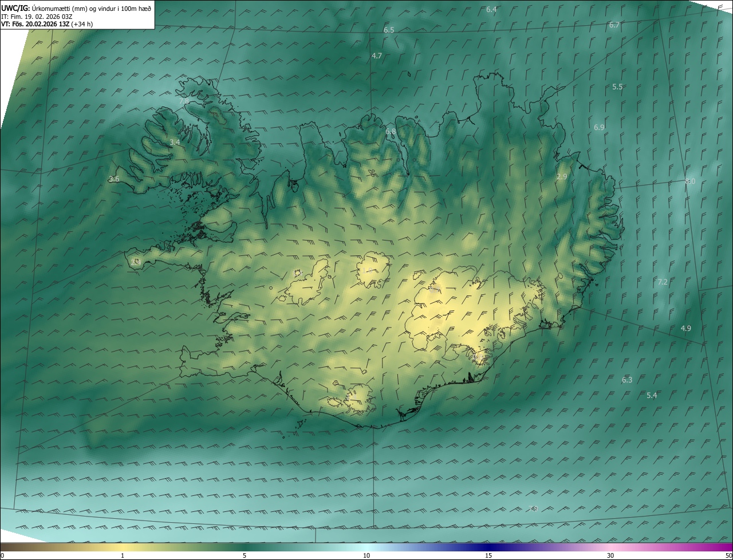Viewport: 733px width, 560px height.
Task: Click the 6.8 value label on the map
Action: (391, 131)
